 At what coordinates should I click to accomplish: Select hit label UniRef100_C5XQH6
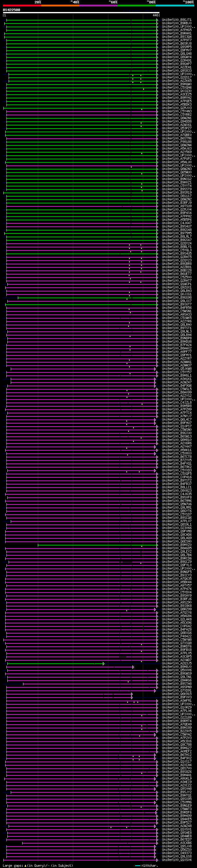pos(176,88)
